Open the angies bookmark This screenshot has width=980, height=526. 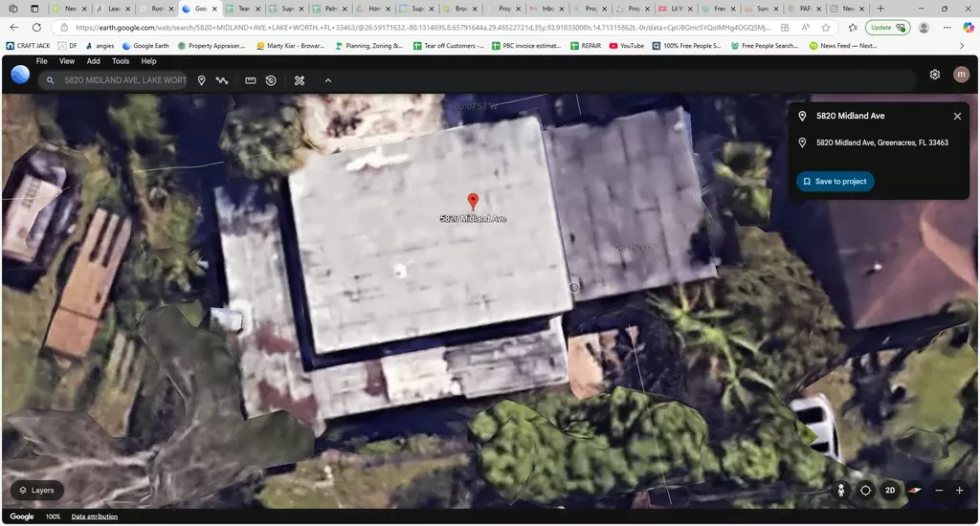pos(100,46)
